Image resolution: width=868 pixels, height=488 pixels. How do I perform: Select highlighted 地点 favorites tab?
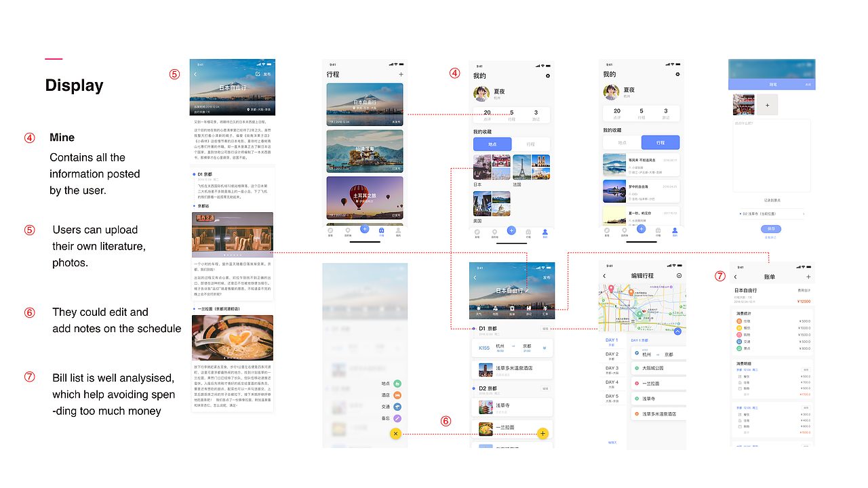pyautogui.click(x=492, y=144)
